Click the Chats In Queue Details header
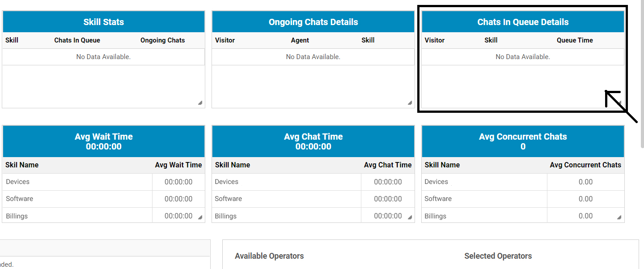The height and width of the screenshot is (269, 644). click(x=523, y=22)
